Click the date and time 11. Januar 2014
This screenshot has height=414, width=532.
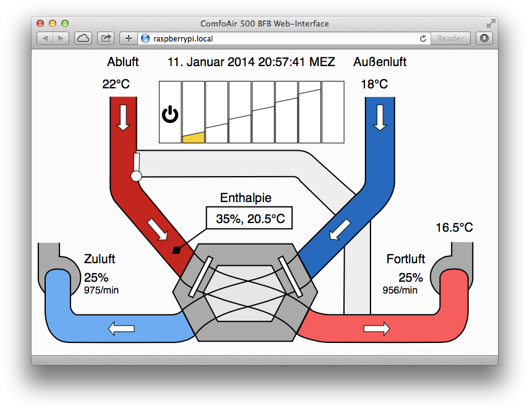coord(251,62)
